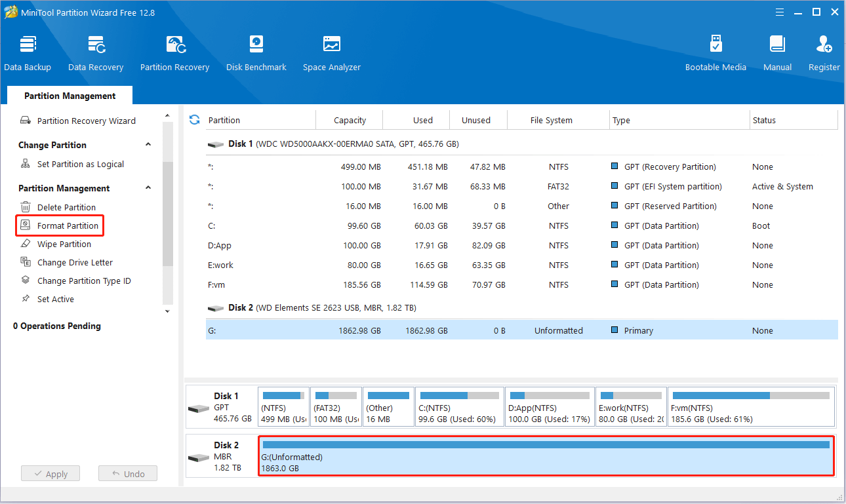Select Disk 2 header row in list
Image resolution: width=846 pixels, height=504 pixels.
(x=521, y=307)
